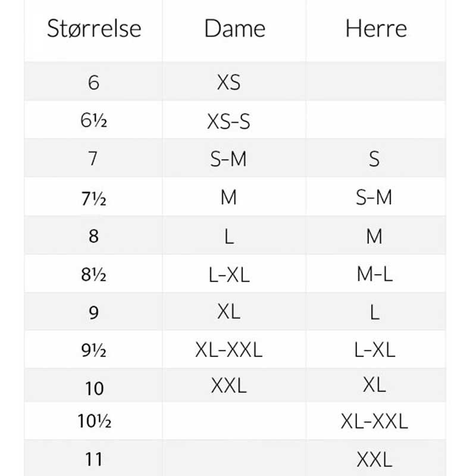Select the 10½ size cell
This screenshot has height=476, width=476.
pos(95,421)
